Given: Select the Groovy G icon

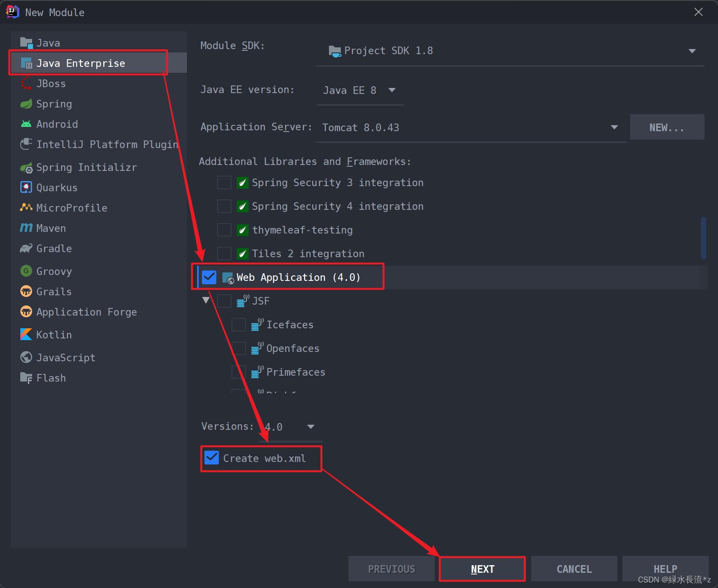Looking at the screenshot, I should 26,271.
